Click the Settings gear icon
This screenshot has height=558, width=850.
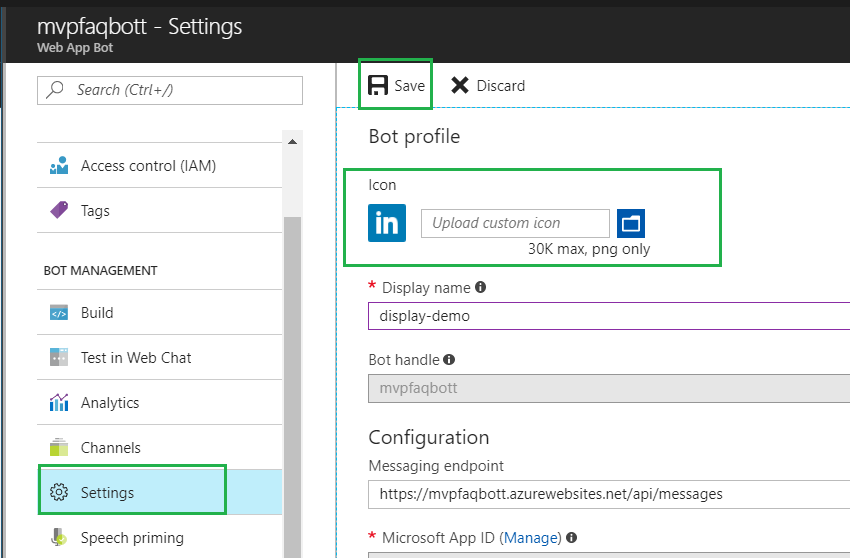[59, 493]
